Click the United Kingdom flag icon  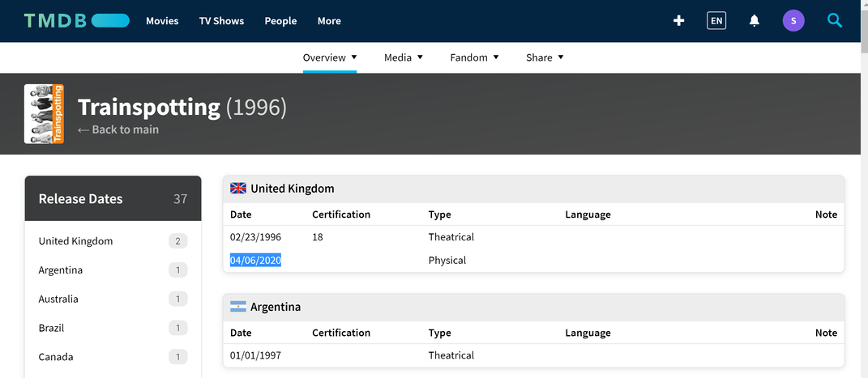(238, 189)
